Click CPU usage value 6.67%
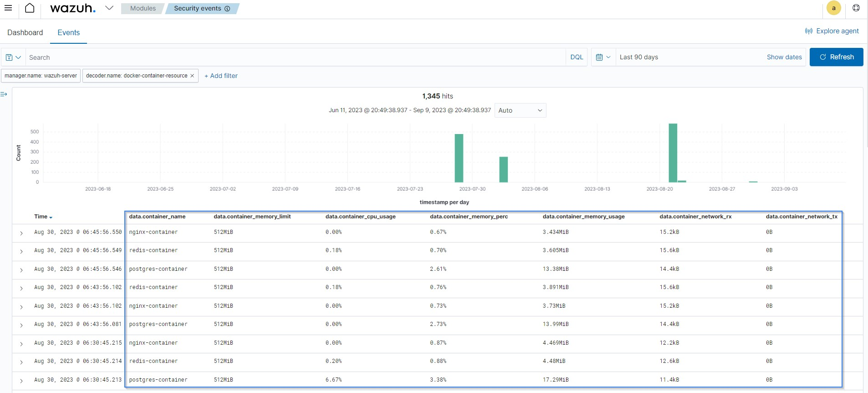The height and width of the screenshot is (393, 868). [333, 380]
